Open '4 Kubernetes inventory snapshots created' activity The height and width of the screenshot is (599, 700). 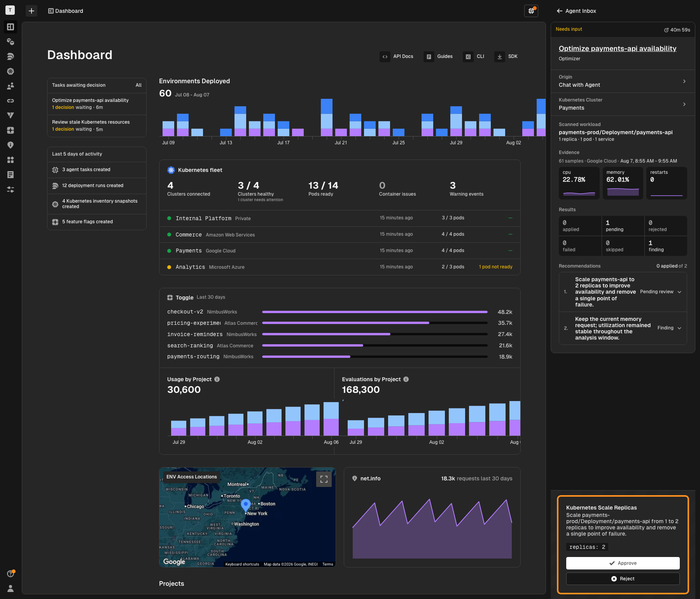pyautogui.click(x=97, y=204)
